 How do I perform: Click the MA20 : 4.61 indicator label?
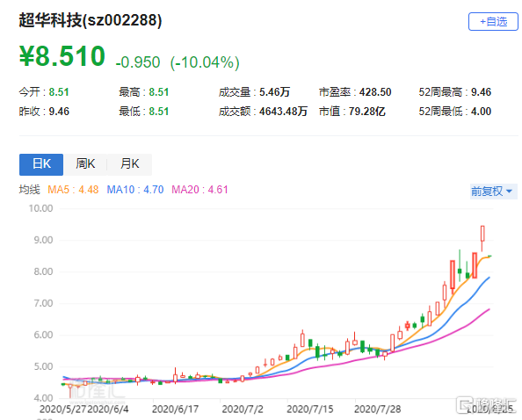point(199,190)
